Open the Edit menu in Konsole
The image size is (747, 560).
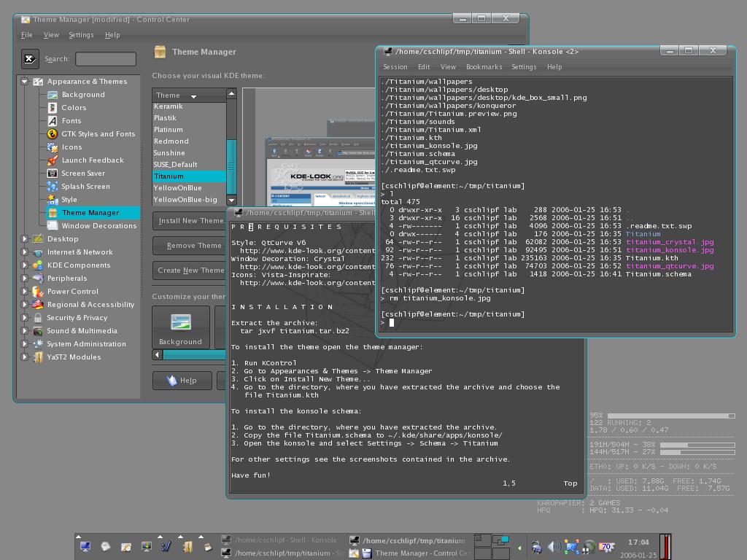424,67
